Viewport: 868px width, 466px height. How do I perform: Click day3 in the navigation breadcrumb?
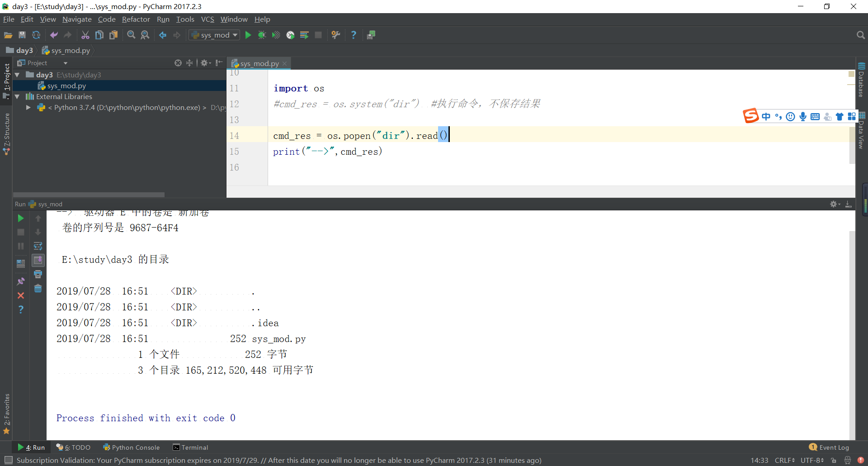19,50
